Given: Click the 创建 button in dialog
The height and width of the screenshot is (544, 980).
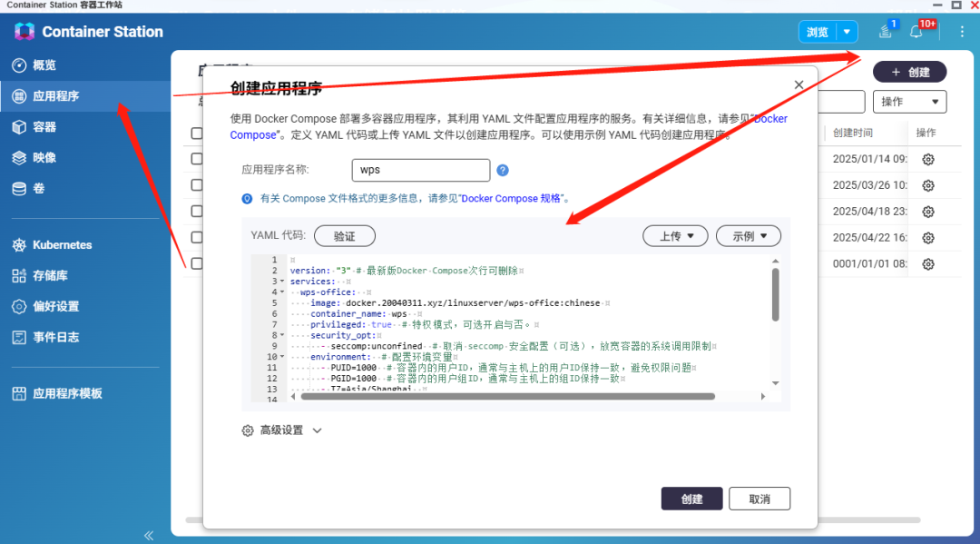Looking at the screenshot, I should pyautogui.click(x=691, y=499).
